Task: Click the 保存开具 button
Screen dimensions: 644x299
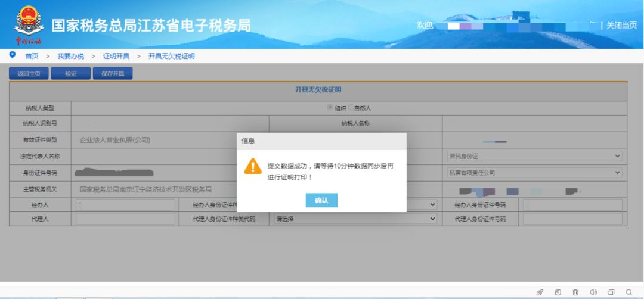Action: click(113, 73)
